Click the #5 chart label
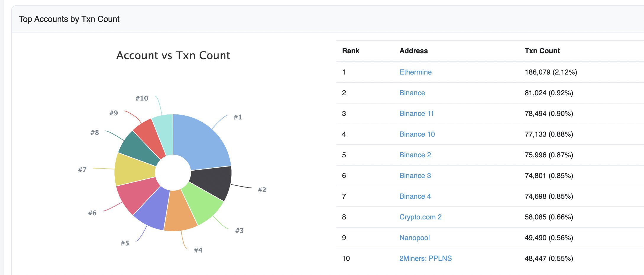Image resolution: width=644 pixels, height=275 pixels. [125, 243]
